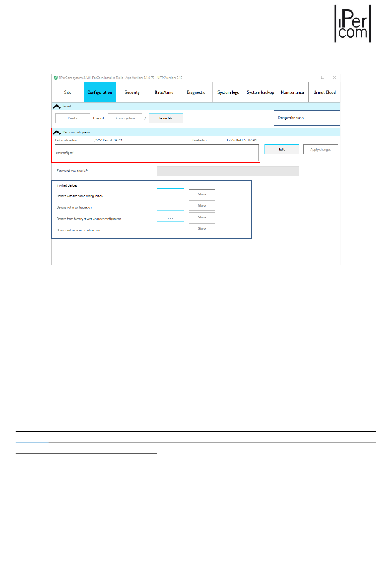Viewport: 392px width, 577px height.
Task: Collapse the Import section chevron
Action: 57,107
